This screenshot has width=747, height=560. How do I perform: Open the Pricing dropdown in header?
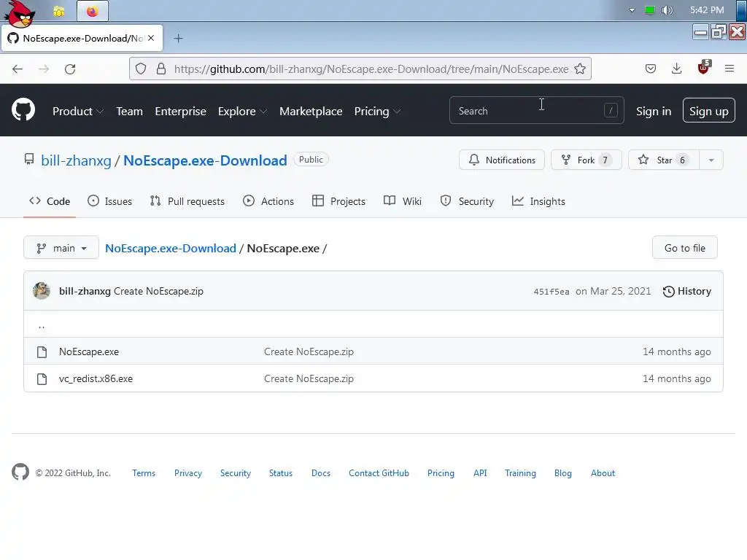click(x=377, y=112)
